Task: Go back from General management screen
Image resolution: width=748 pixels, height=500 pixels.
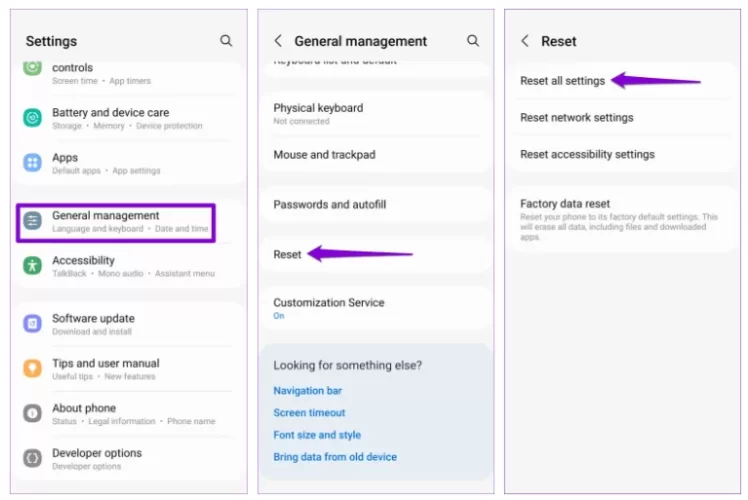Action: (x=278, y=41)
